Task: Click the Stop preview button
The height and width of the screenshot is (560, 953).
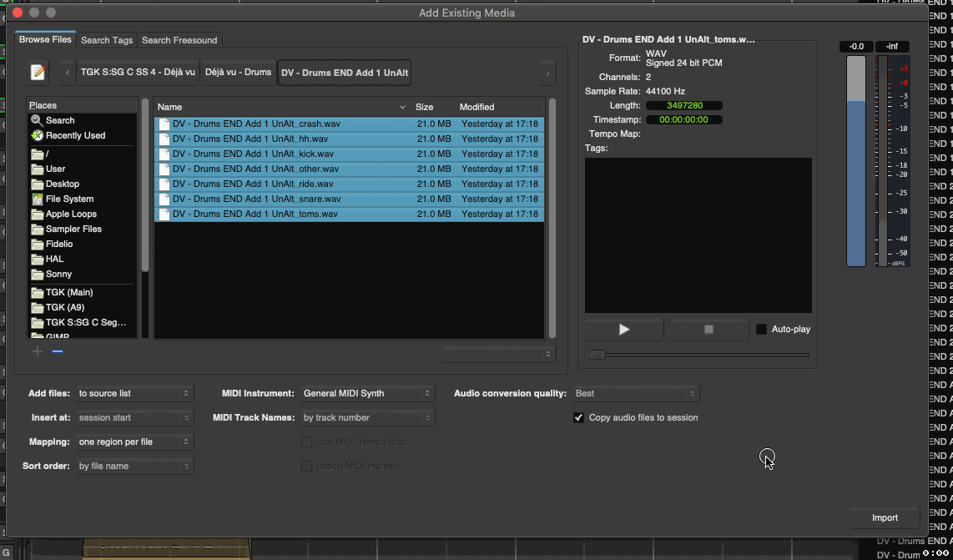Action: coord(708,330)
